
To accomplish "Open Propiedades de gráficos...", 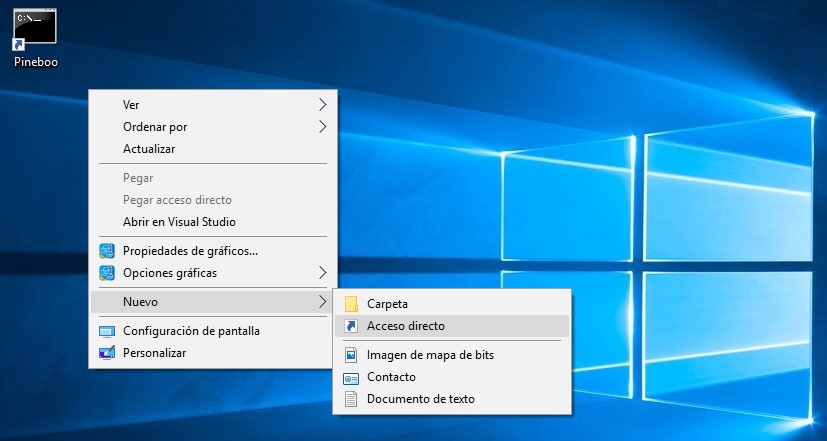I will pos(213,251).
